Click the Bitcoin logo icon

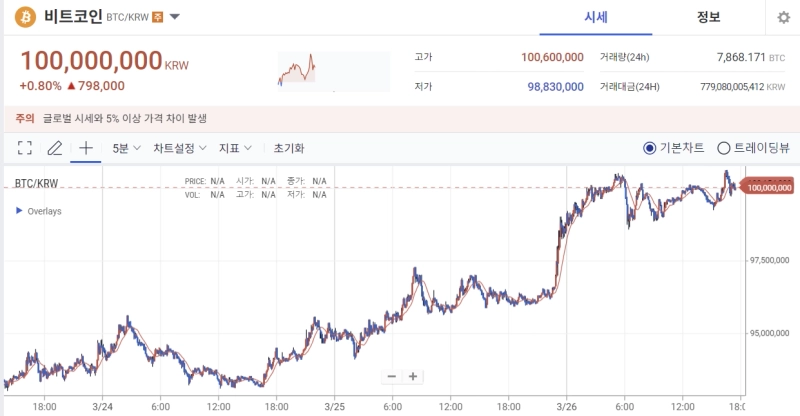click(x=24, y=17)
